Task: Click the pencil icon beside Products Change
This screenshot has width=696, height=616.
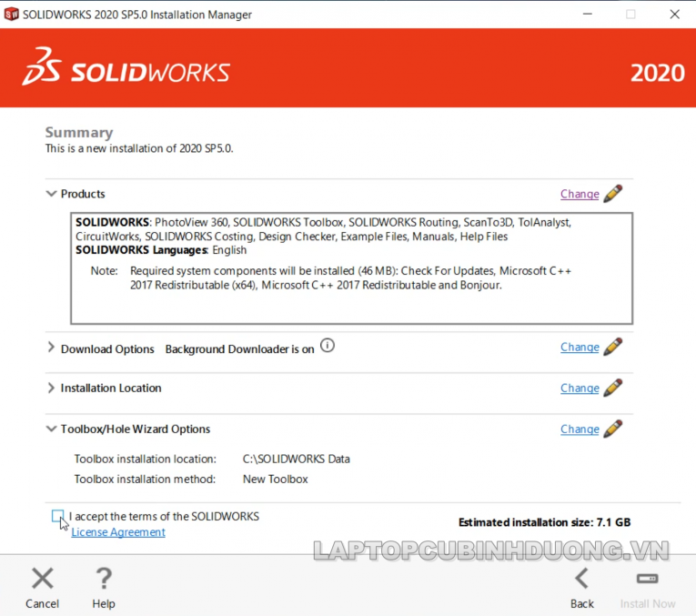Action: tap(613, 194)
